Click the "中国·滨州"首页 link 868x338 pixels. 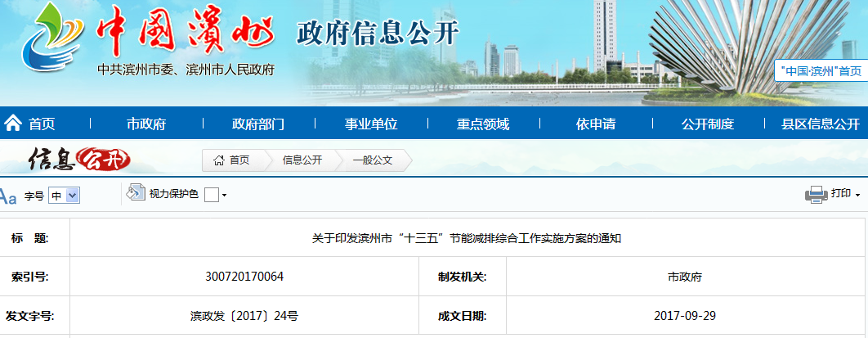(821, 71)
